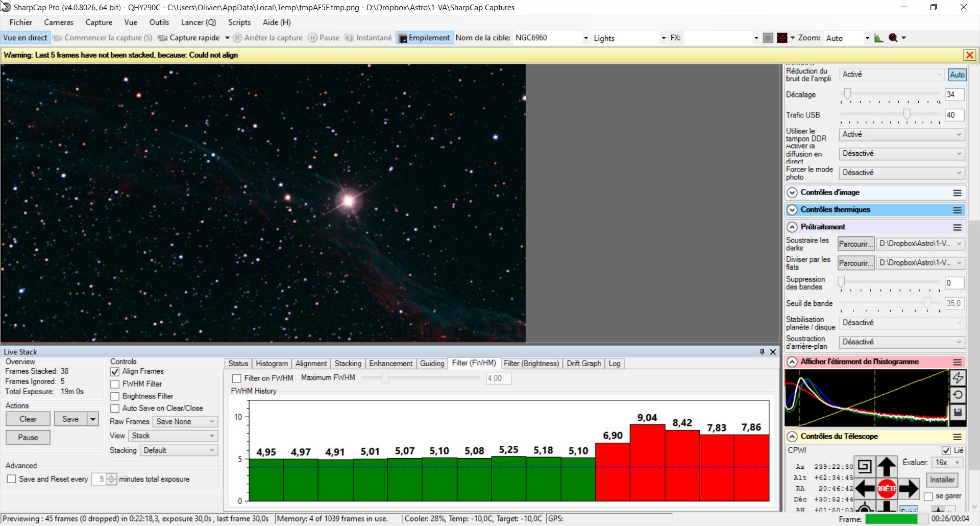Image resolution: width=980 pixels, height=526 pixels.
Task: Stop telescope motion with the red stop button
Action: tap(887, 488)
